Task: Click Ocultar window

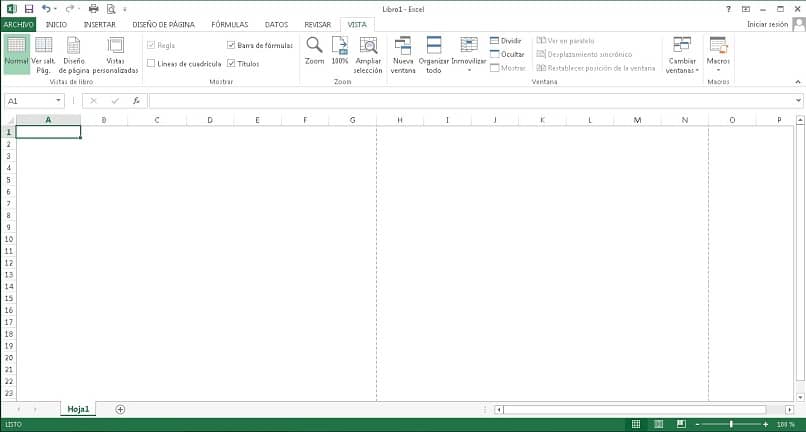Action: click(507, 54)
